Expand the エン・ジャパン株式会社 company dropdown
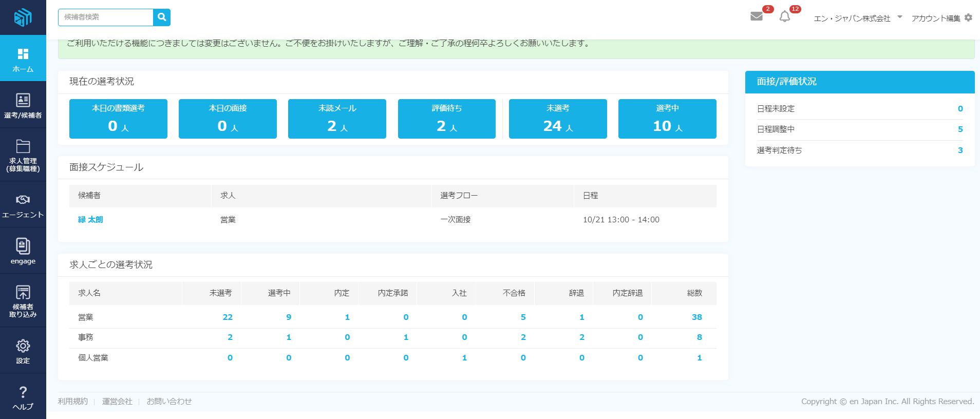 tap(858, 18)
